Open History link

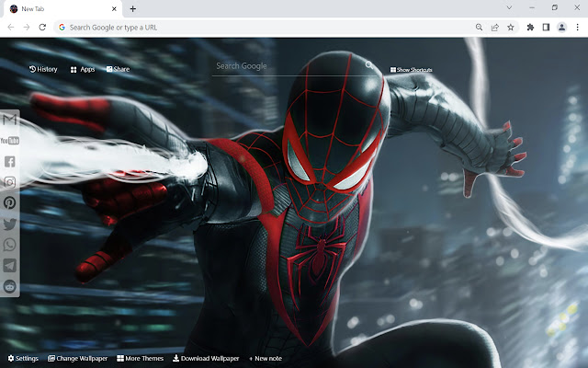43,69
